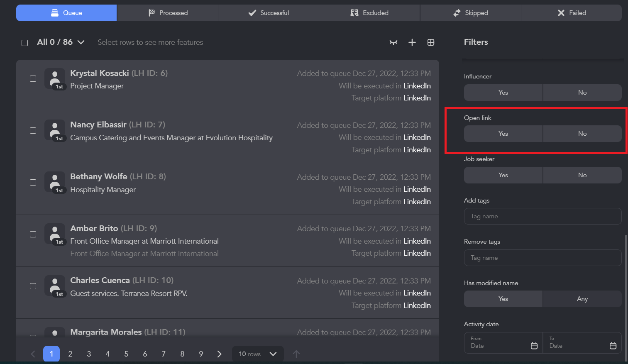Screen dimensions: 628x364
Task: Click the grid layout icon above the list
Action: pos(431,42)
